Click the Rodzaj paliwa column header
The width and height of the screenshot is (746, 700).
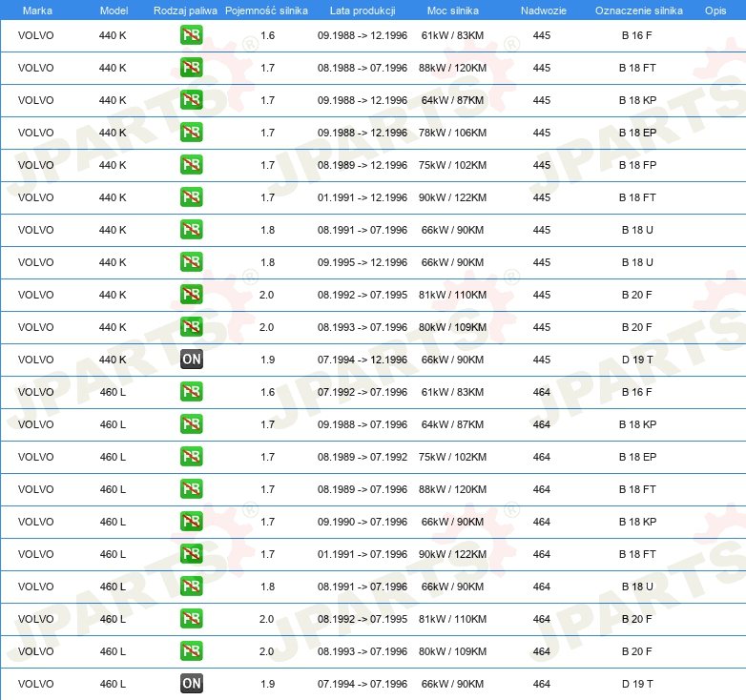(185, 10)
